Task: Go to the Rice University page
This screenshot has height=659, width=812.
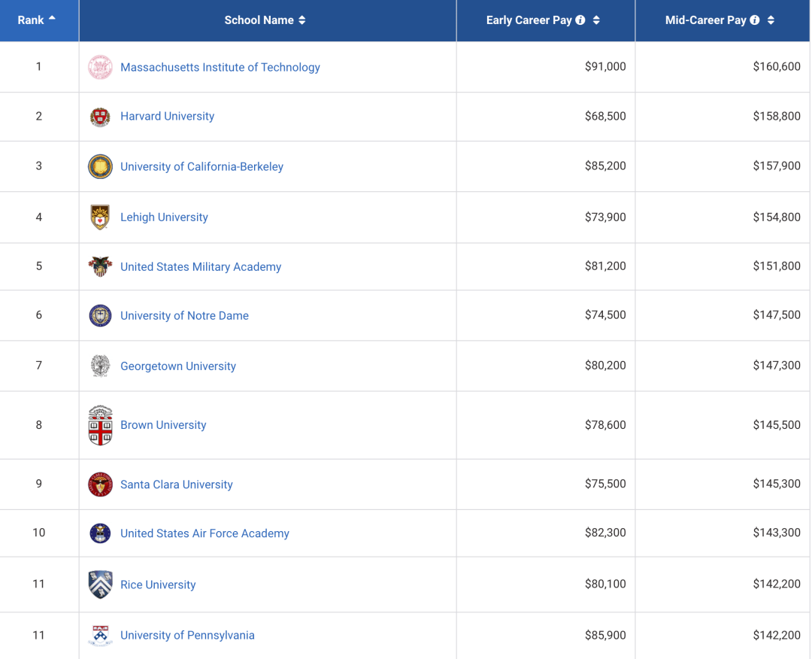Action: [x=158, y=585]
